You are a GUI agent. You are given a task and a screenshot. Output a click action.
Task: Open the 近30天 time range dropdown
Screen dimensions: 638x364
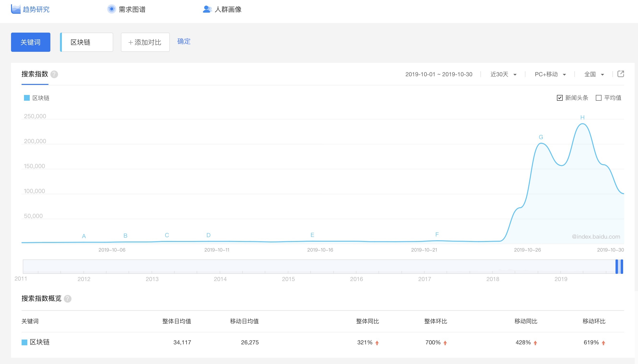pos(503,74)
